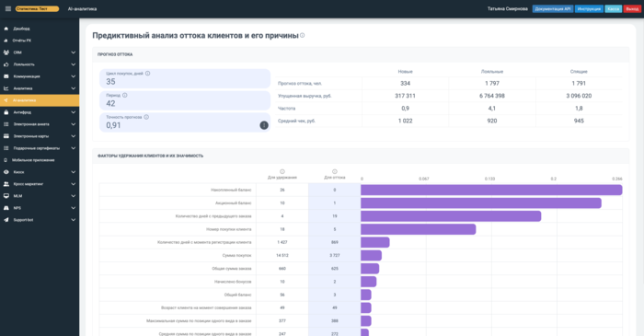This screenshot has width=644, height=336.
Task: Expand the Лояльность menu chevron
Action: point(73,64)
